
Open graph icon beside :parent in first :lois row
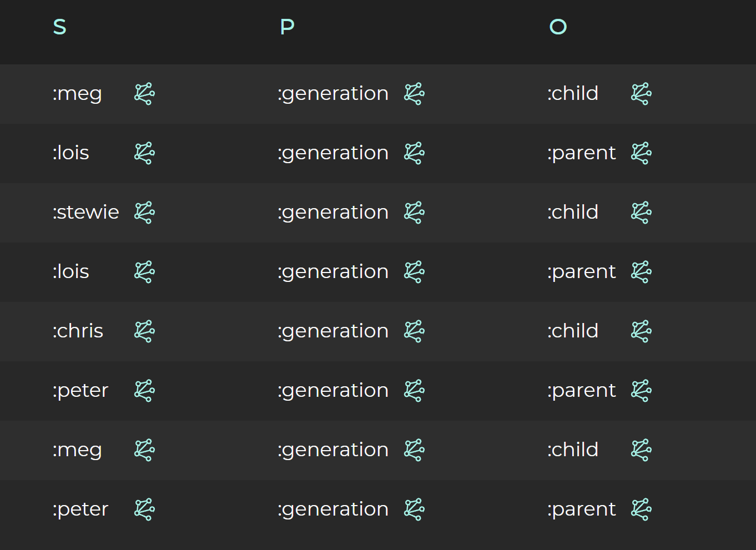641,153
